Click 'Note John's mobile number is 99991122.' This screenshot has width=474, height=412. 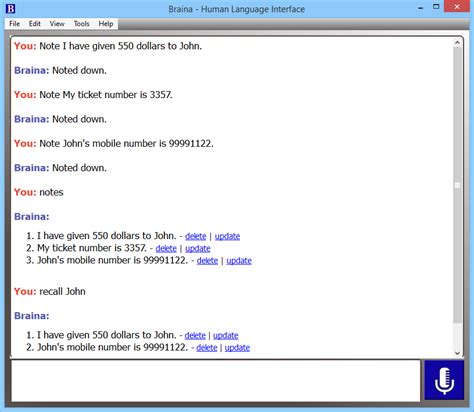click(126, 144)
